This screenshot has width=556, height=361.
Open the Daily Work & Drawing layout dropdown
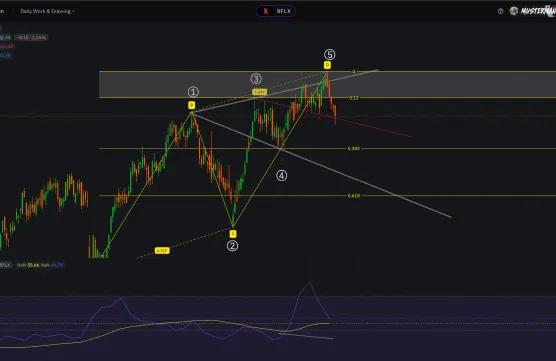pyautogui.click(x=48, y=11)
